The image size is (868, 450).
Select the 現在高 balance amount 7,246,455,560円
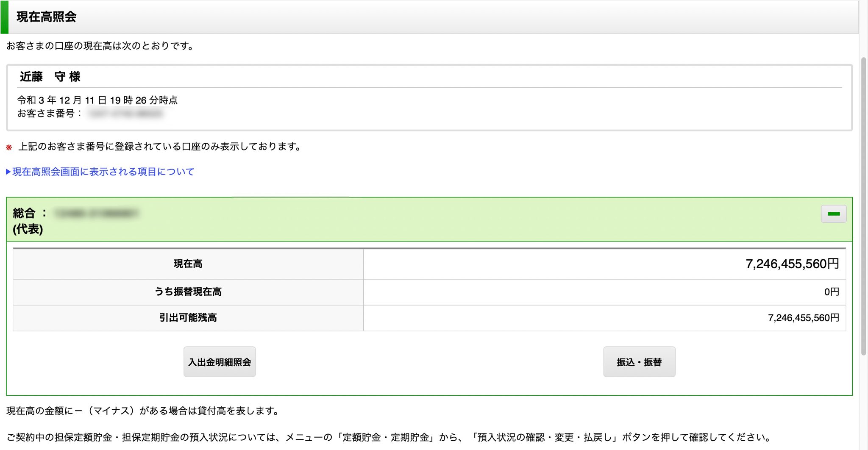tap(792, 264)
